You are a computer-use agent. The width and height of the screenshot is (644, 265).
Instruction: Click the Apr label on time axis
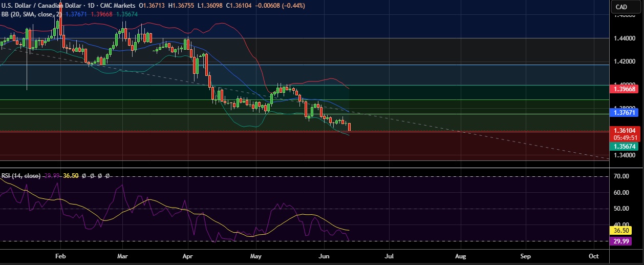click(188, 255)
